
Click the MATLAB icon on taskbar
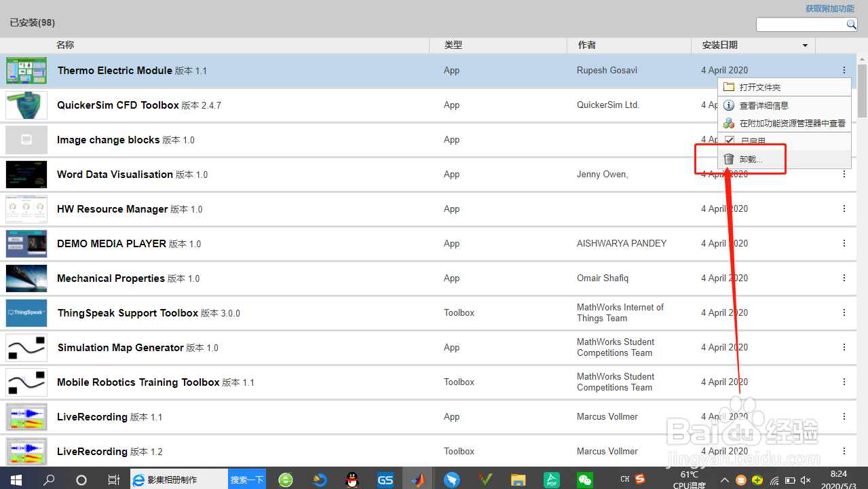click(x=419, y=479)
